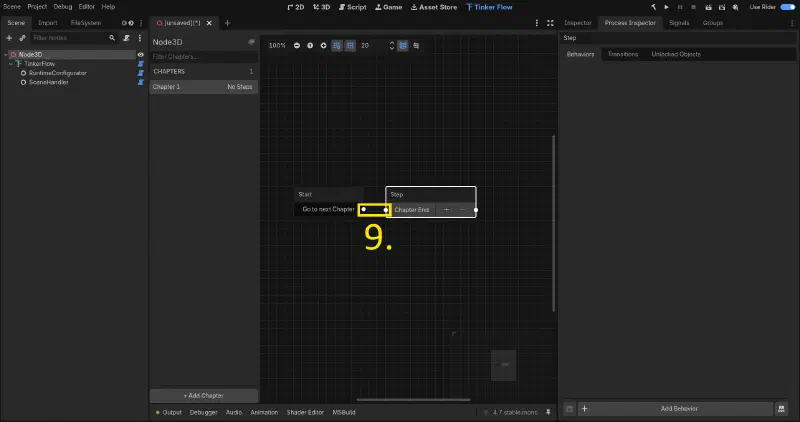The width and height of the screenshot is (800, 422).
Task: Collapse the Node3D tree node
Action: (x=6, y=55)
